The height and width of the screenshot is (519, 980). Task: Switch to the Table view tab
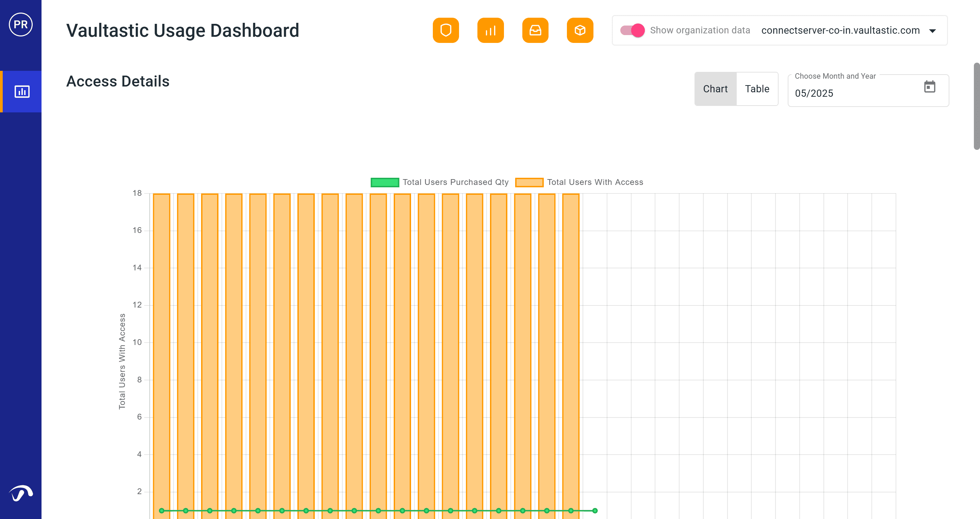[x=757, y=89]
